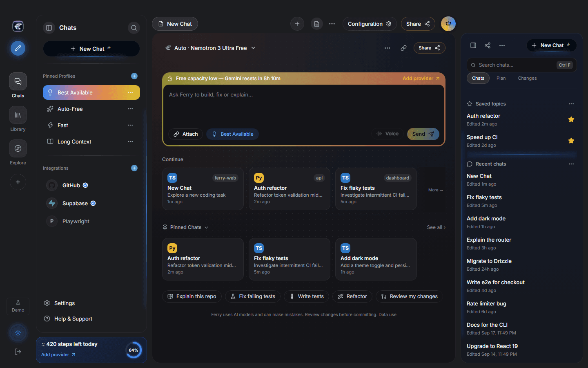Select the Fast profile

[91, 125]
